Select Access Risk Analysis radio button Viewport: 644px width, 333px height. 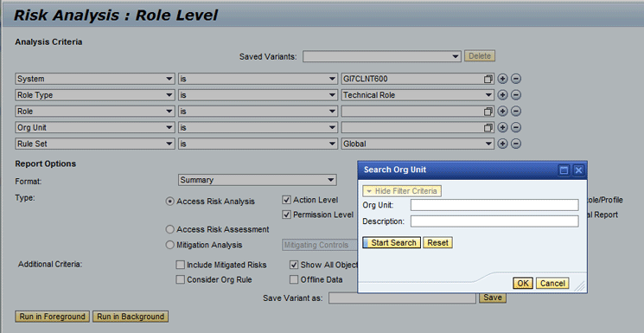coord(169,202)
